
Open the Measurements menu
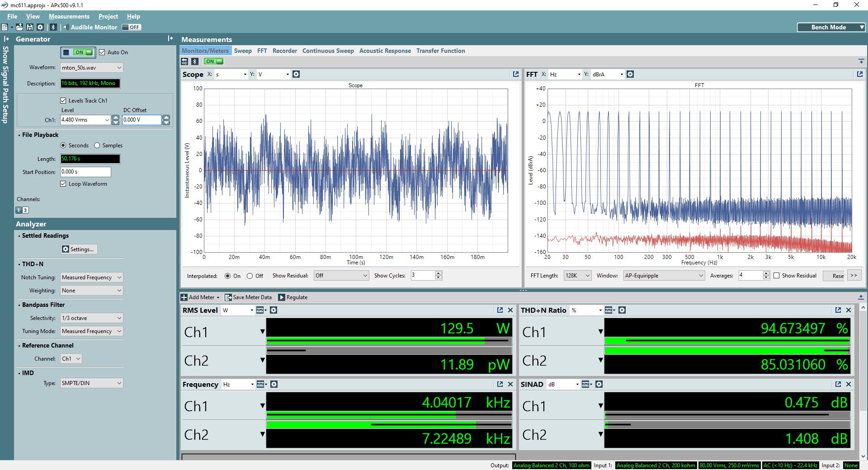pos(69,16)
